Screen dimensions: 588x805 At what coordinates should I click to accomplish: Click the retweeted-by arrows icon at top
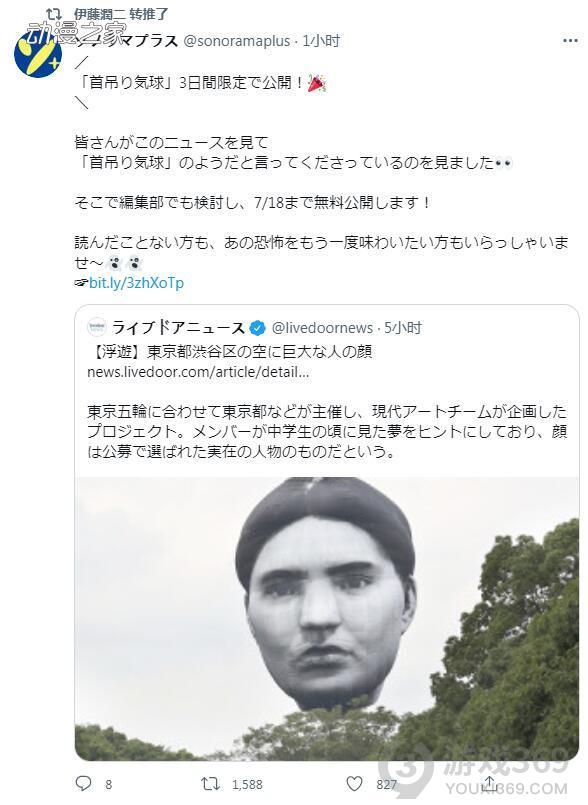click(54, 14)
